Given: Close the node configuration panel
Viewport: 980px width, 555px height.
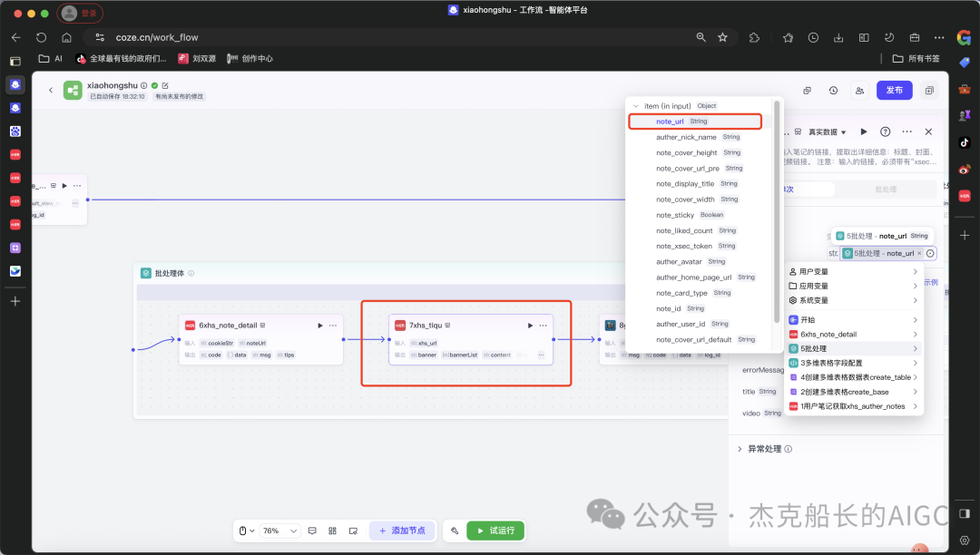Looking at the screenshot, I should pyautogui.click(x=929, y=131).
